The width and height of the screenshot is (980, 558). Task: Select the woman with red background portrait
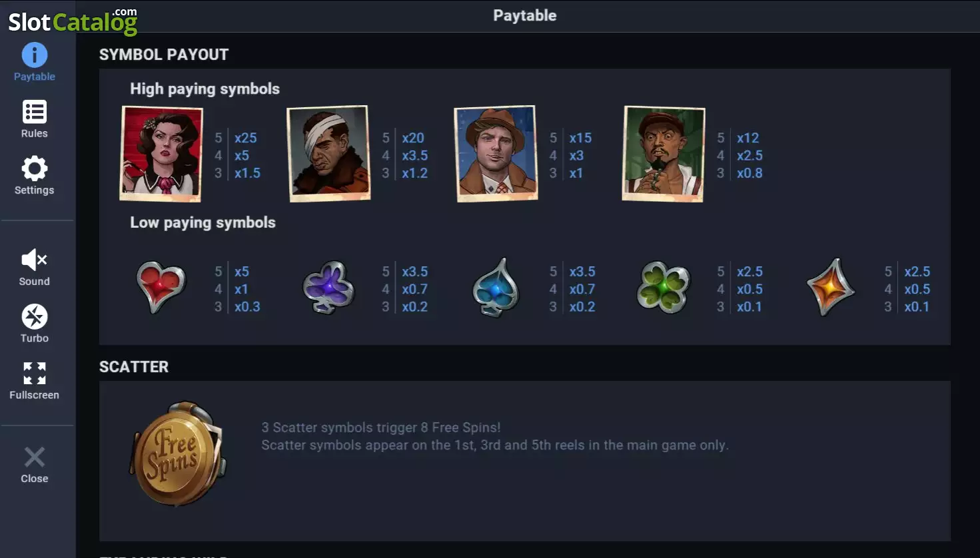[x=161, y=154]
